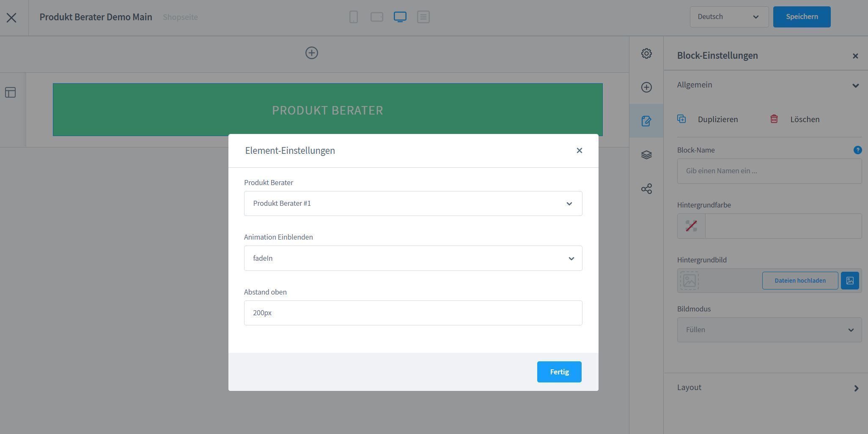Click Fertig to confirm element settings
868x434 pixels.
[559, 372]
